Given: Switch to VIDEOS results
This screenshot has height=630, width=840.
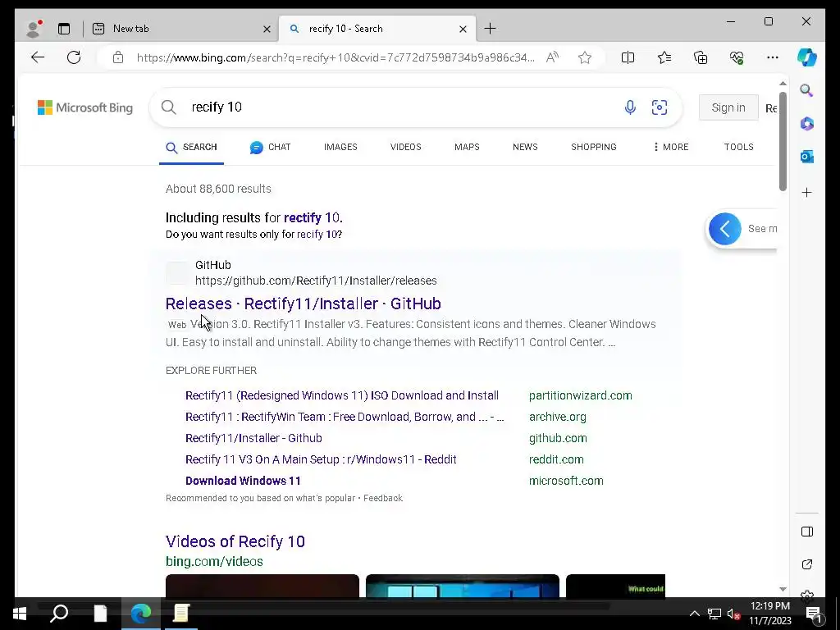Looking at the screenshot, I should pyautogui.click(x=405, y=147).
